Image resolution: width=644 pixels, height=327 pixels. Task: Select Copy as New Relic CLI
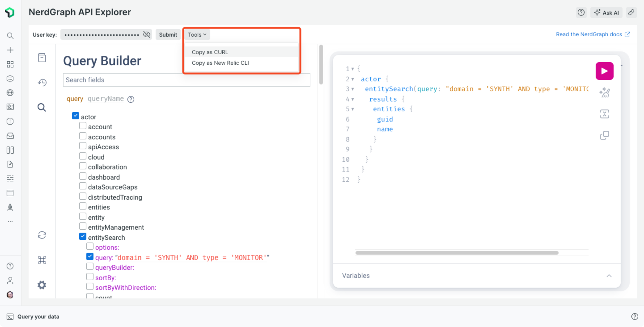tap(241, 63)
